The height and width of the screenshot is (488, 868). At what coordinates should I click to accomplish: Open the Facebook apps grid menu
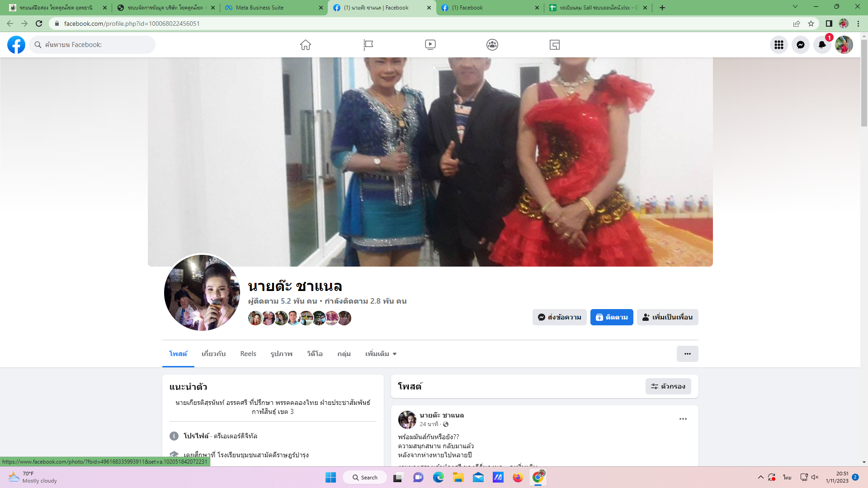[778, 45]
